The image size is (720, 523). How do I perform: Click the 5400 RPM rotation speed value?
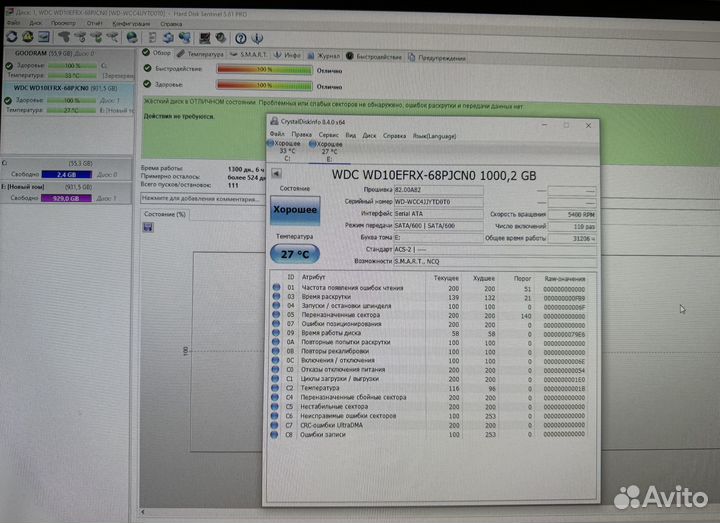(x=572, y=214)
